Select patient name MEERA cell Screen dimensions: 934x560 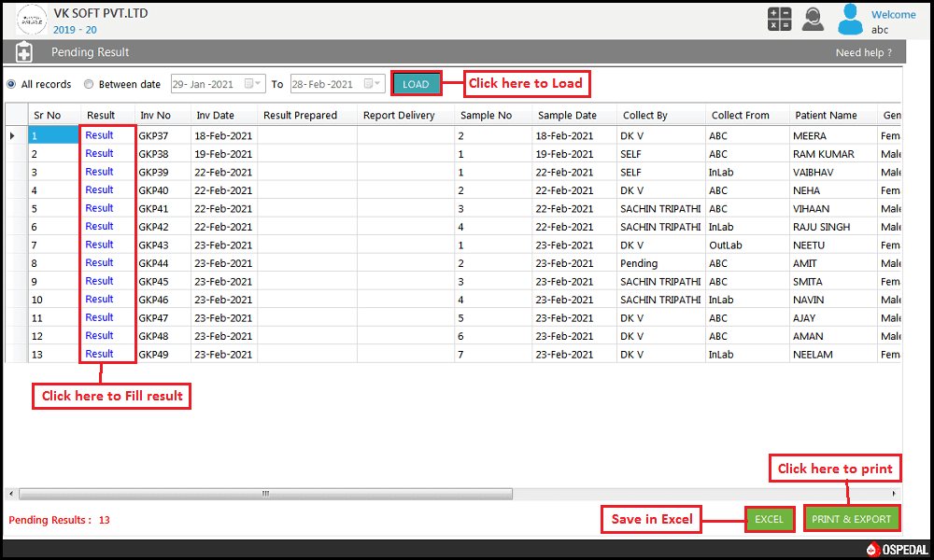tap(833, 135)
